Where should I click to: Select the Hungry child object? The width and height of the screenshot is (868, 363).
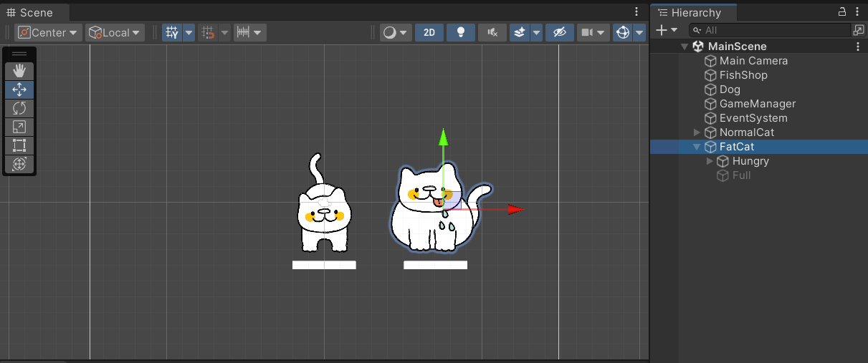[750, 161]
